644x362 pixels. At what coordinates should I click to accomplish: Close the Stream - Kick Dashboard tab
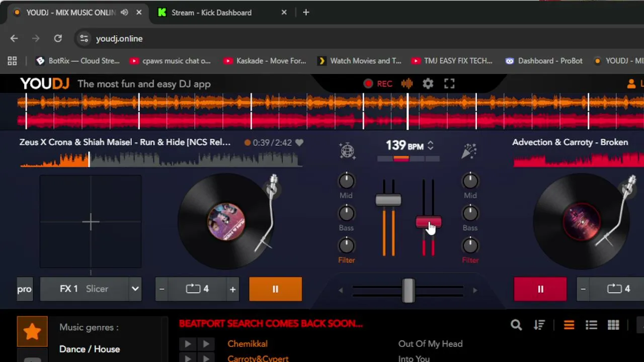pos(284,13)
